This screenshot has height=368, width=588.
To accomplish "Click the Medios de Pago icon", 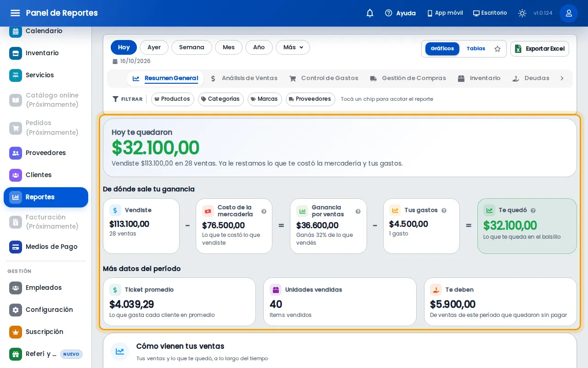I will [16, 247].
